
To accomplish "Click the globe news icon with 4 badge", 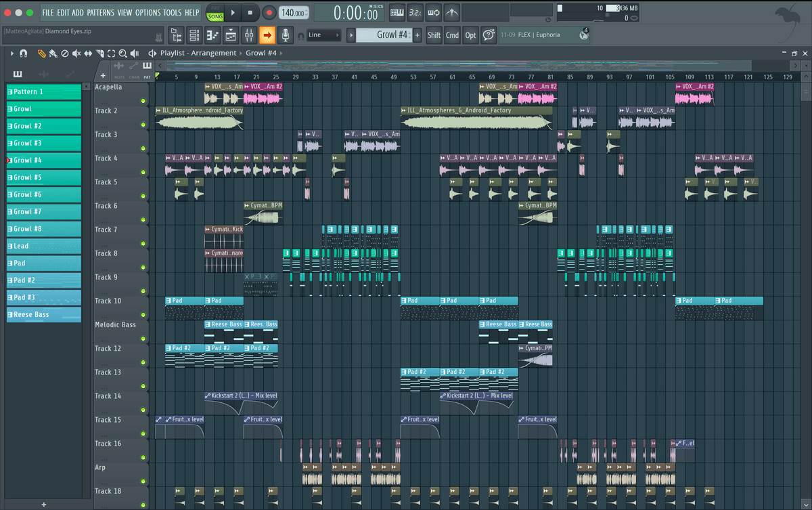I will coord(583,35).
